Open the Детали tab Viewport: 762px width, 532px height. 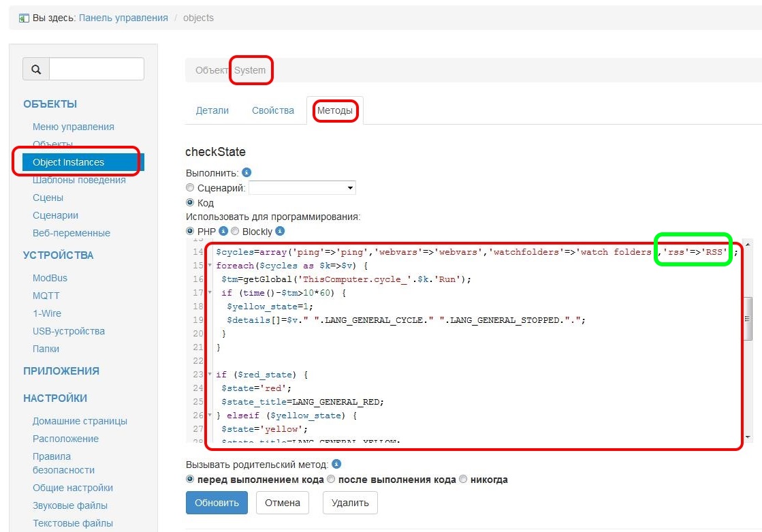pos(212,110)
